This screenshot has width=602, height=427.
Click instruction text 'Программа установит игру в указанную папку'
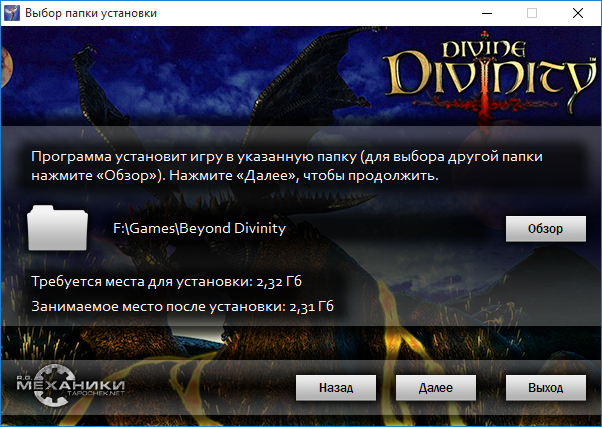[194, 157]
